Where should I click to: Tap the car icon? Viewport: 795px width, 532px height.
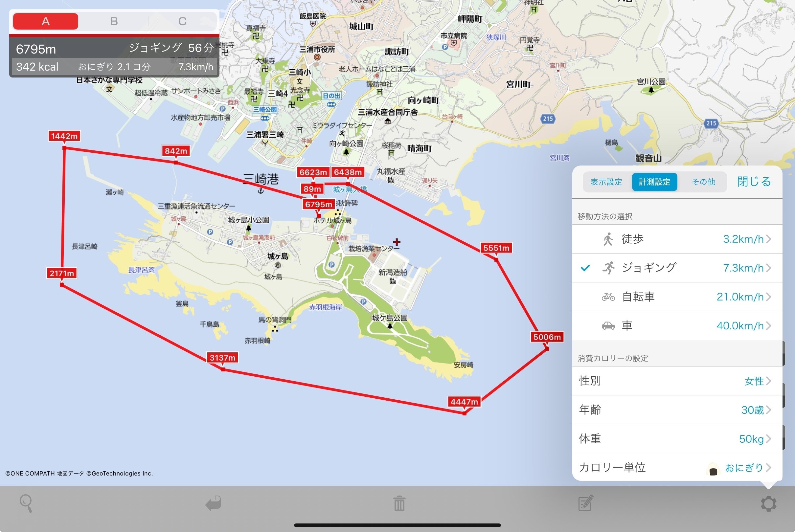pyautogui.click(x=608, y=326)
